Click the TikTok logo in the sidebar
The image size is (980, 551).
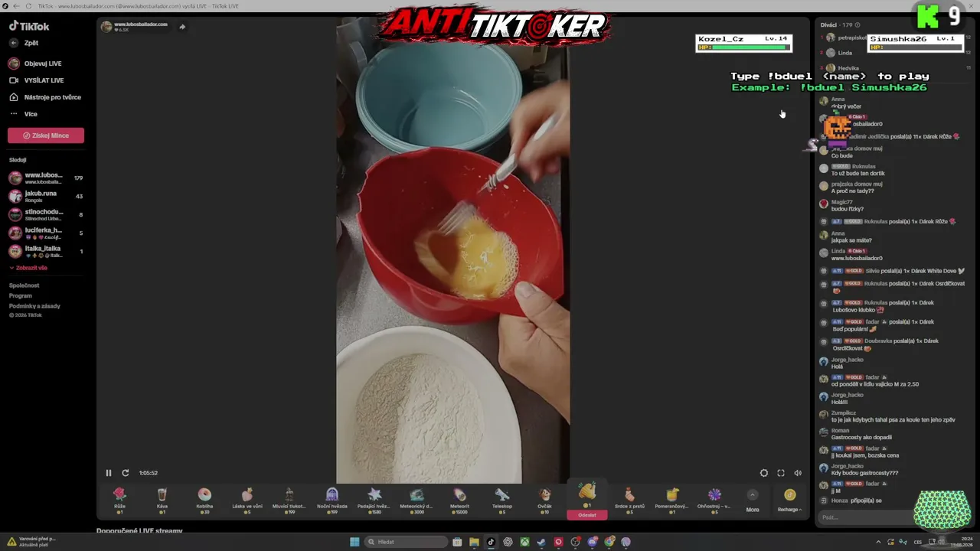pyautogui.click(x=29, y=26)
